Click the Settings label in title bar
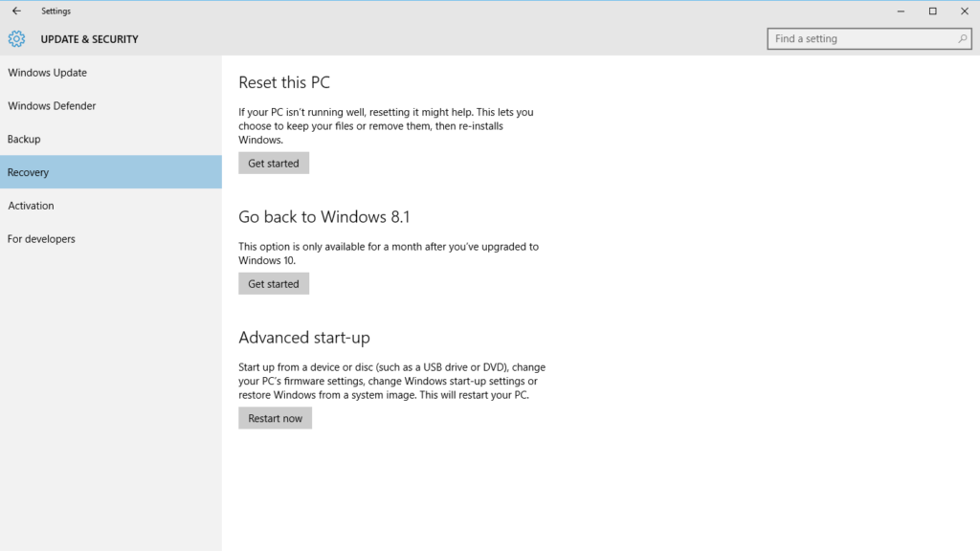Screen dimensions: 980x551 pos(56,11)
